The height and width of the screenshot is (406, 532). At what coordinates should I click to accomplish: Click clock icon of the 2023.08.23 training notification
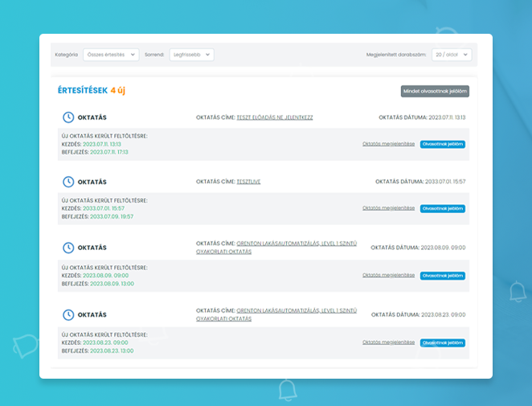68,314
